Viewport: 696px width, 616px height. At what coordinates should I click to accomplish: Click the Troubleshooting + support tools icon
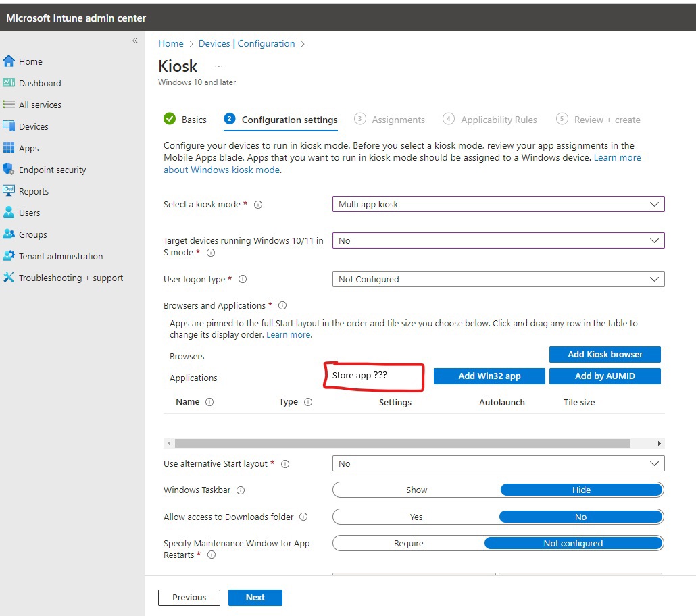click(x=8, y=278)
